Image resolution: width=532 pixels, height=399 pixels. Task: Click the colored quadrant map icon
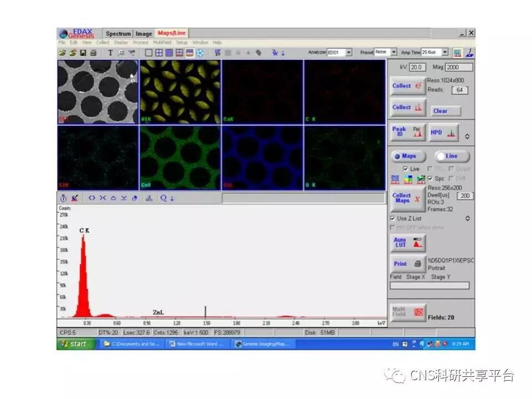[x=408, y=179]
